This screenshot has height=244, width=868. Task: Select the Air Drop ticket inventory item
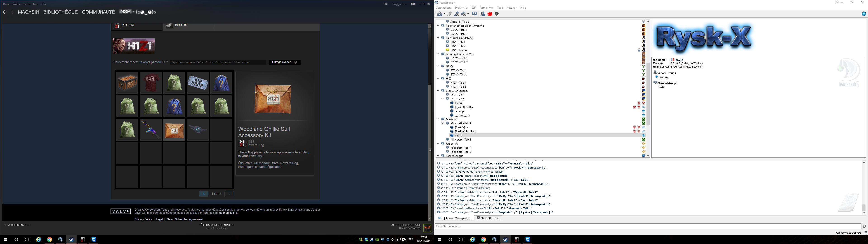[x=198, y=82]
